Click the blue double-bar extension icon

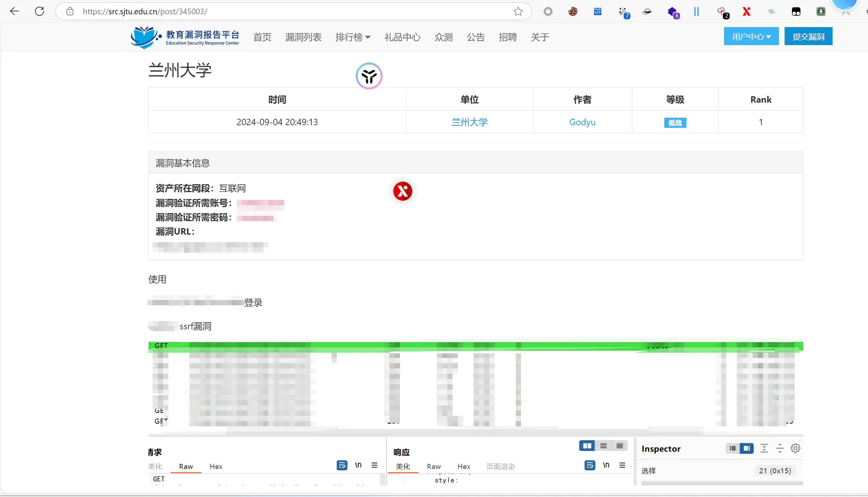pos(696,12)
